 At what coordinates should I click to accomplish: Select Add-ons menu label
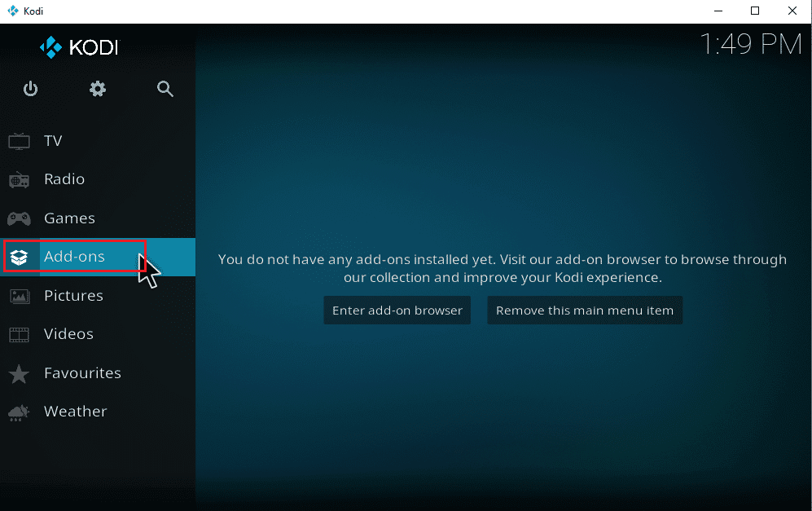pos(75,257)
